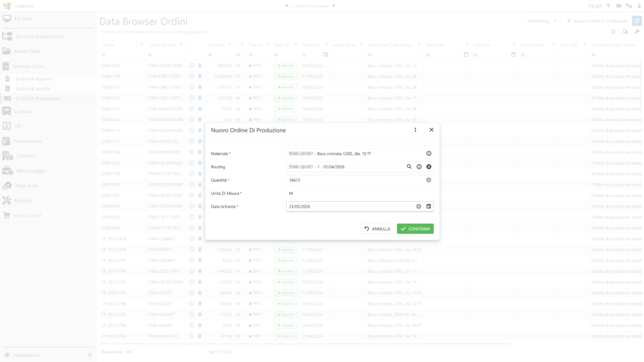This screenshot has width=644, height=362.
Task: Clear the Data richiesta date
Action: click(418, 206)
